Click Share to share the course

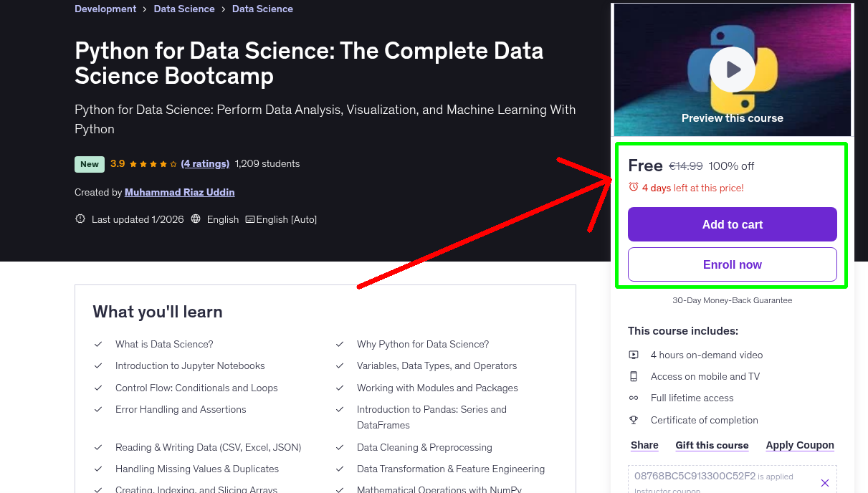[x=644, y=445]
